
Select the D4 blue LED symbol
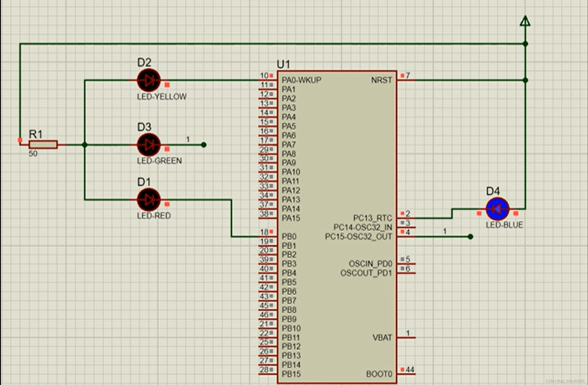tap(497, 209)
